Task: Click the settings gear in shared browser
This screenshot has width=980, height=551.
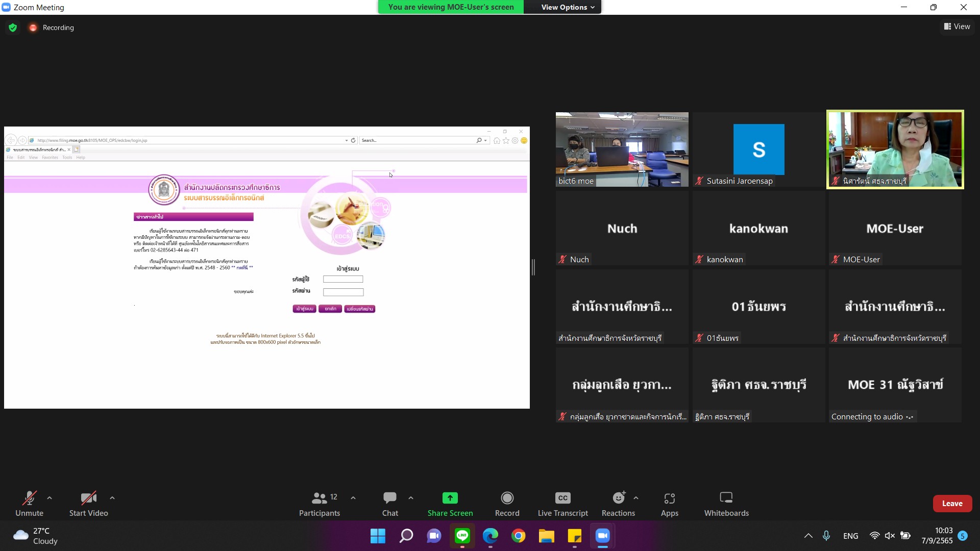Action: coord(515,140)
